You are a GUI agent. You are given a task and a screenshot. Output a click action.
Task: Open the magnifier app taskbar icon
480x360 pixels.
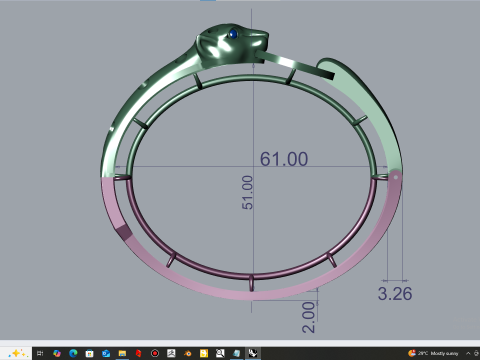pyautogui.click(x=220, y=353)
